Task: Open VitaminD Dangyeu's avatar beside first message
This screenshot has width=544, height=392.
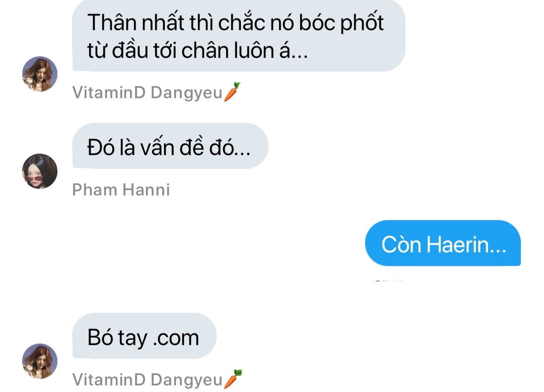Action: (x=40, y=74)
